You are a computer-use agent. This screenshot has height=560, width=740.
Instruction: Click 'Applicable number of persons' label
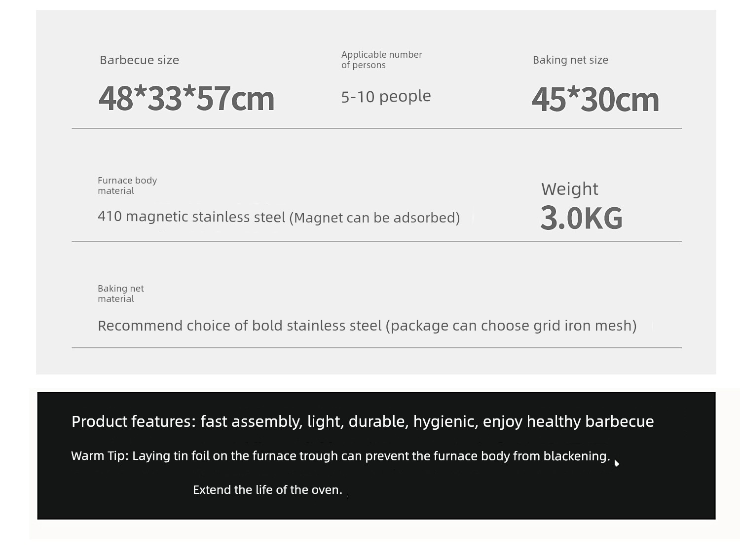pyautogui.click(x=381, y=60)
